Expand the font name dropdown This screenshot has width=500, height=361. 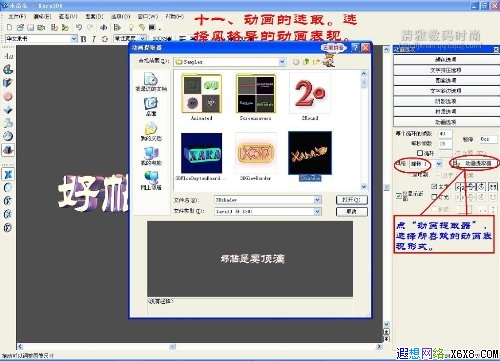(x=74, y=39)
